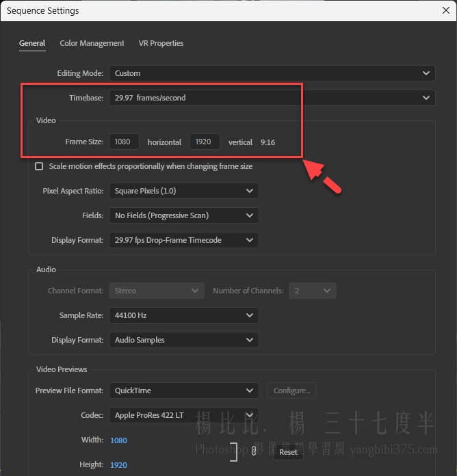Open the Pixel Aspect Ratio dropdown
Screen dimensions: 457x476
click(184, 191)
